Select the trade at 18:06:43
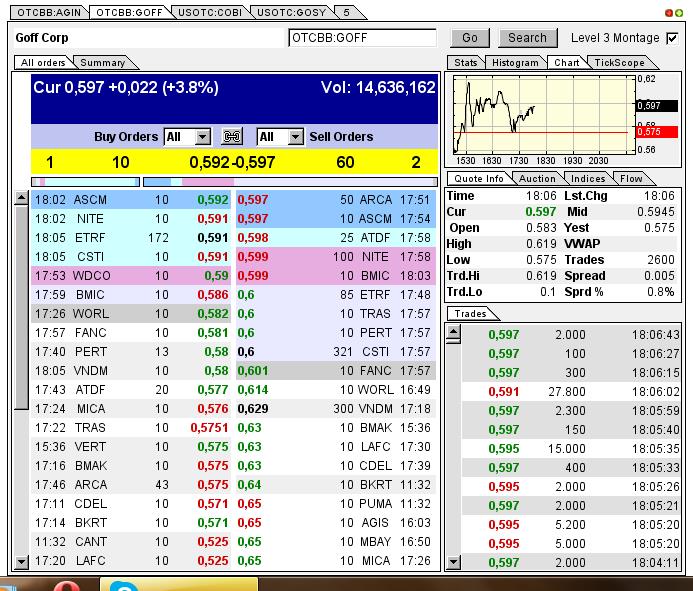The height and width of the screenshot is (591, 693). pyautogui.click(x=571, y=335)
